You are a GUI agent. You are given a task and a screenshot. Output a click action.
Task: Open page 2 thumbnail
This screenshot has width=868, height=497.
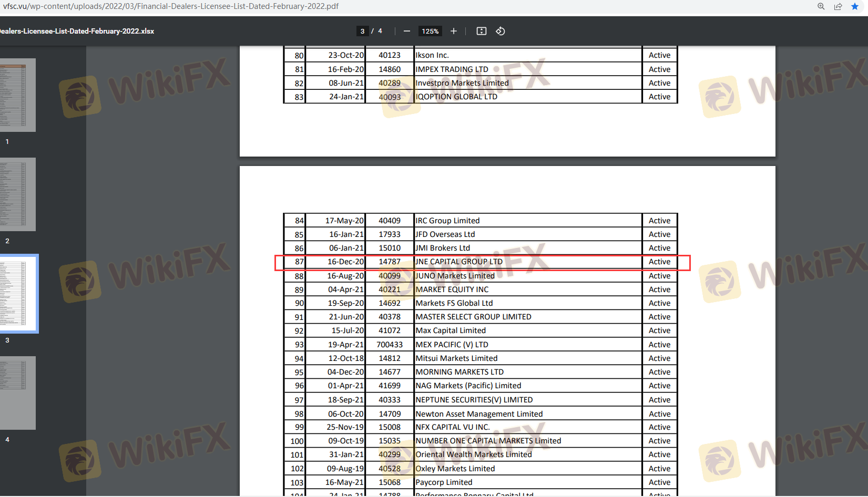17,194
